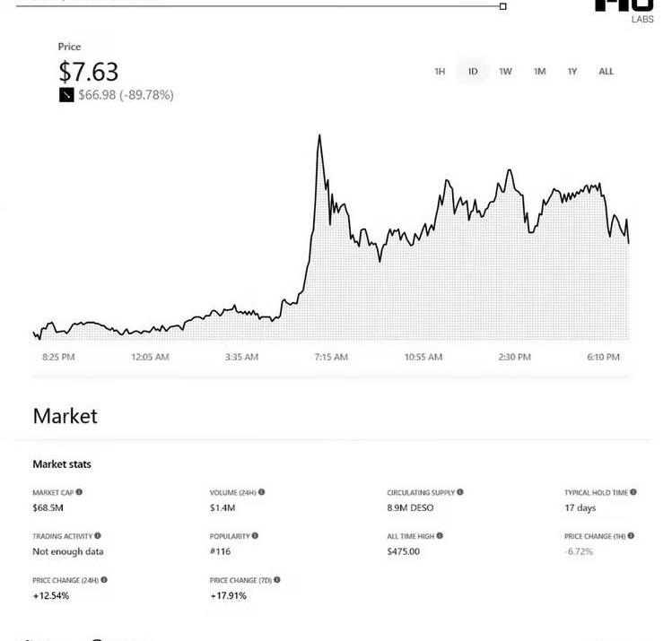
Task: Click the Price Change (1H) info icon
Action: (x=631, y=536)
